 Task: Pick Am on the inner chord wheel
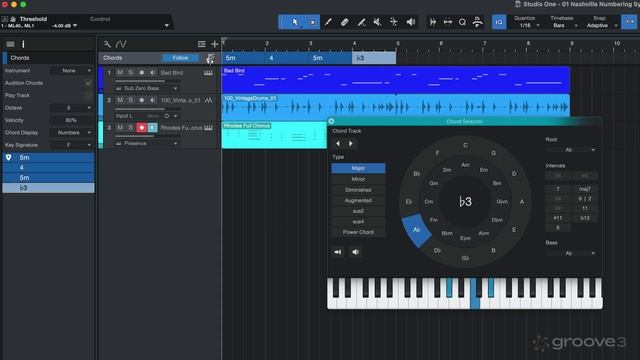click(465, 165)
